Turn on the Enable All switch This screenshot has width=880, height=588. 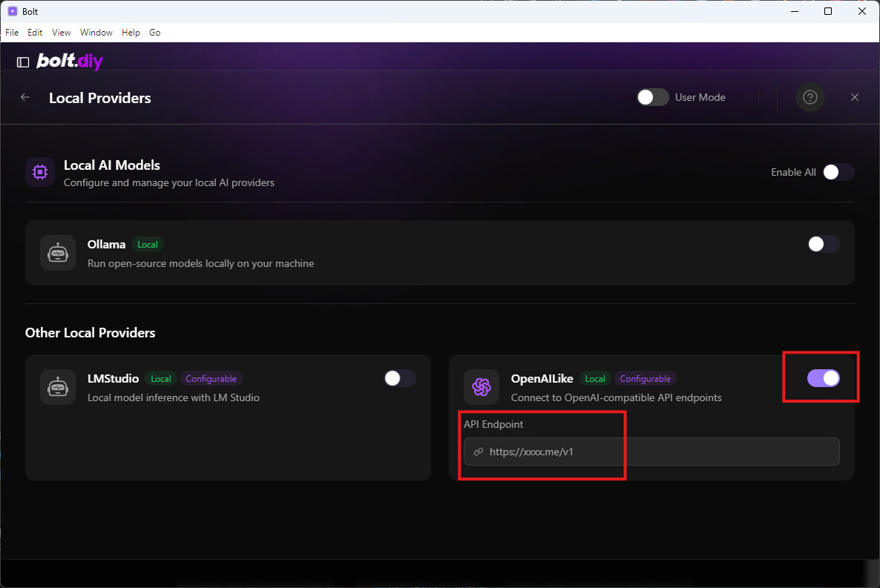[x=838, y=172]
